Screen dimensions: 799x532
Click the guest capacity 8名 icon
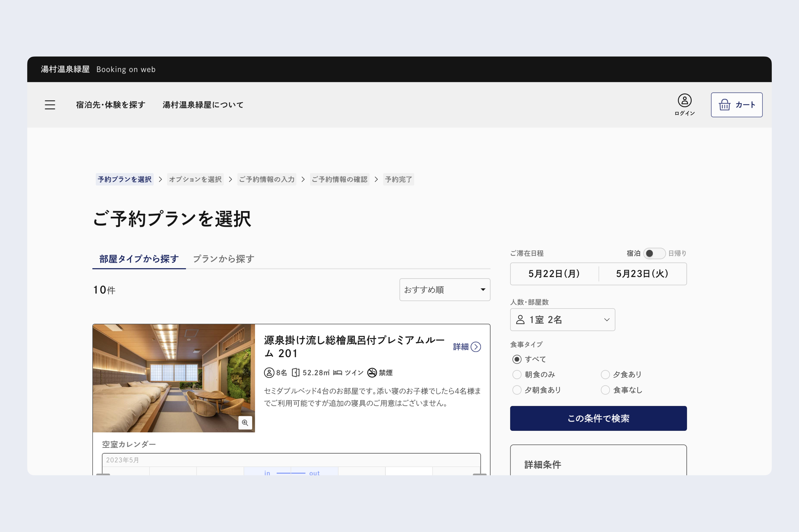pyautogui.click(x=269, y=373)
